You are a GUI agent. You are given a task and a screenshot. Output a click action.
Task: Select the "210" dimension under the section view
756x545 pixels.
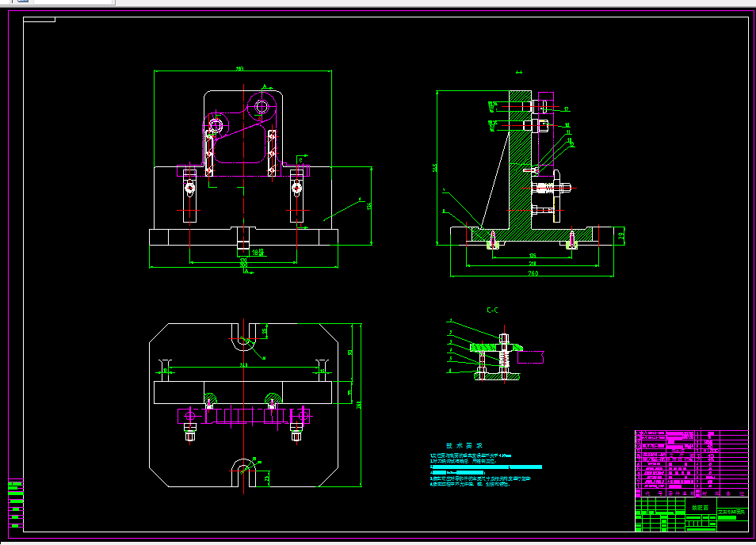pos(533,264)
